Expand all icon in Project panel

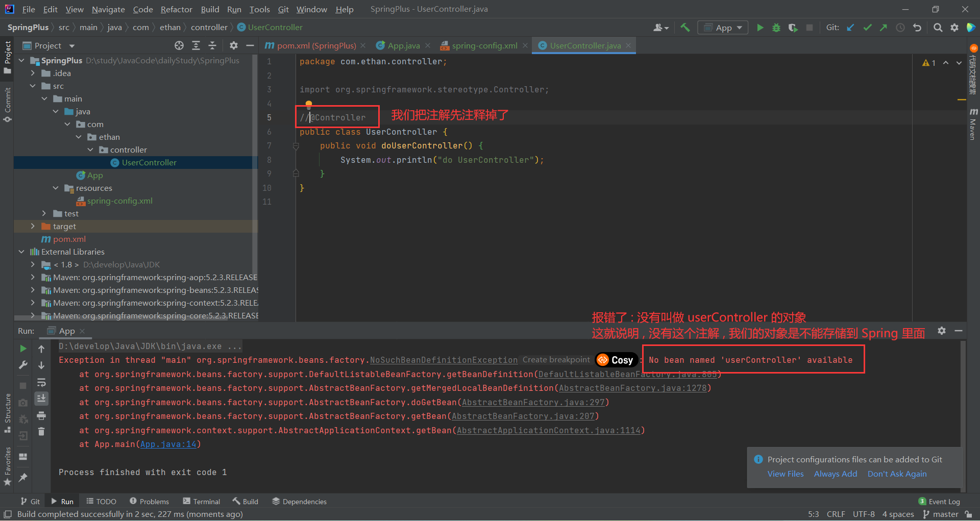(196, 45)
